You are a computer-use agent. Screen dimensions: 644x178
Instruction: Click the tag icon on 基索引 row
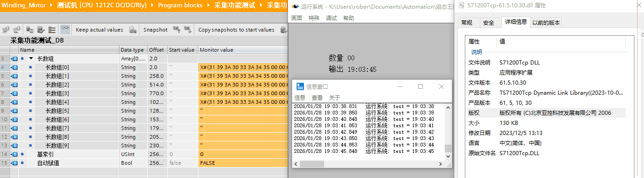[x=14, y=154]
